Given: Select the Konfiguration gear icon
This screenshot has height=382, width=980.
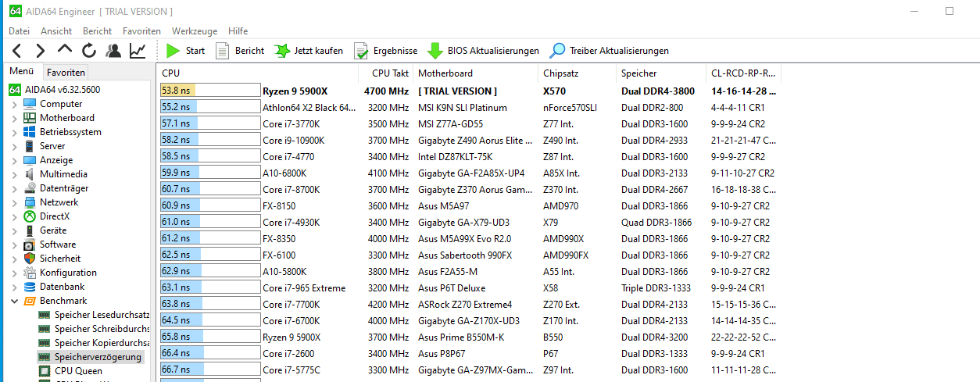Looking at the screenshot, I should [x=30, y=273].
